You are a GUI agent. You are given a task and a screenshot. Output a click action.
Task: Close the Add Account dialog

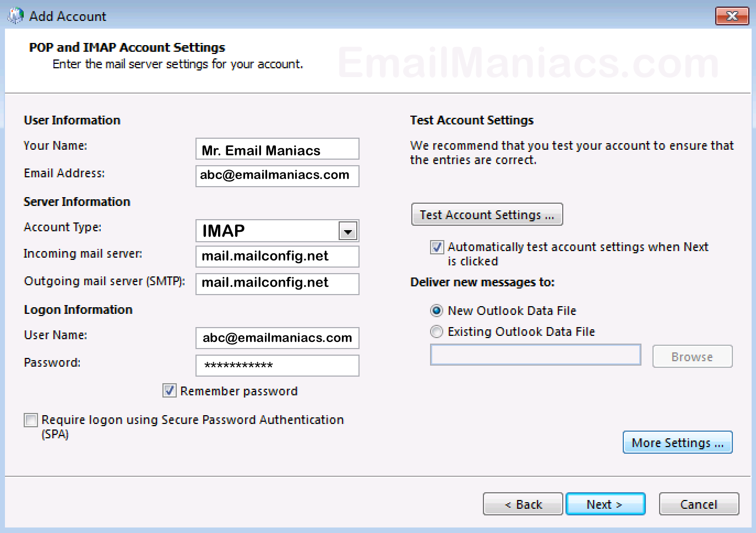coord(731,16)
